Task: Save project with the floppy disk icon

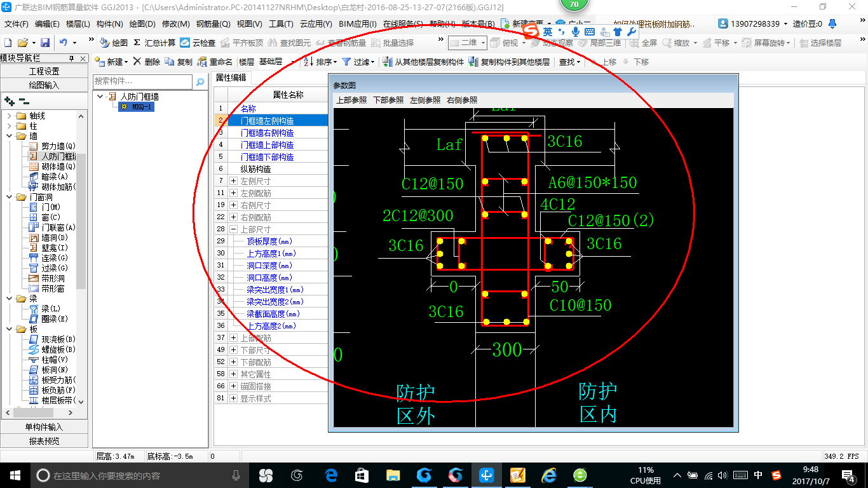Action: [x=45, y=43]
